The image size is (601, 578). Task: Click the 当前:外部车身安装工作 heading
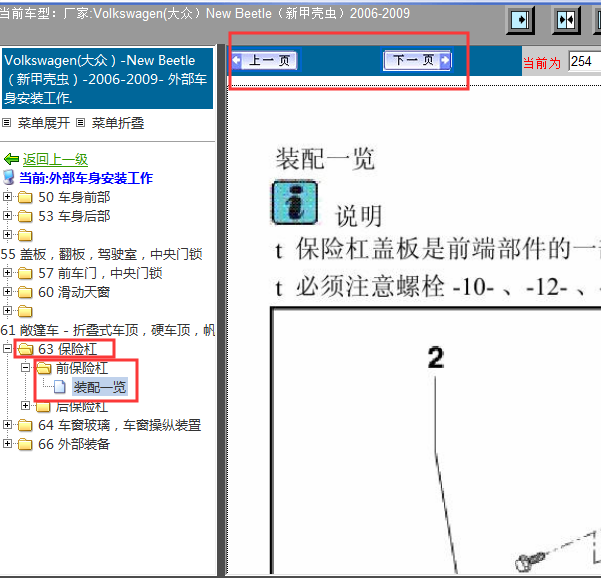[86, 178]
